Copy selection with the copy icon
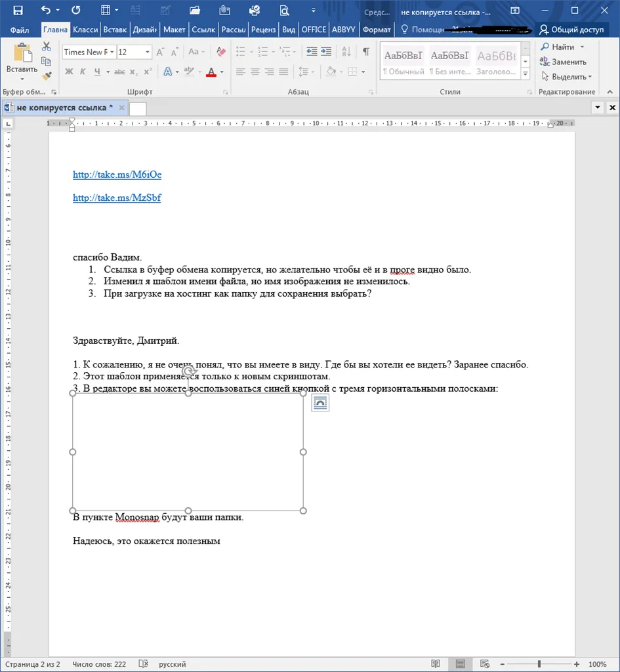This screenshot has width=620, height=672. [47, 61]
